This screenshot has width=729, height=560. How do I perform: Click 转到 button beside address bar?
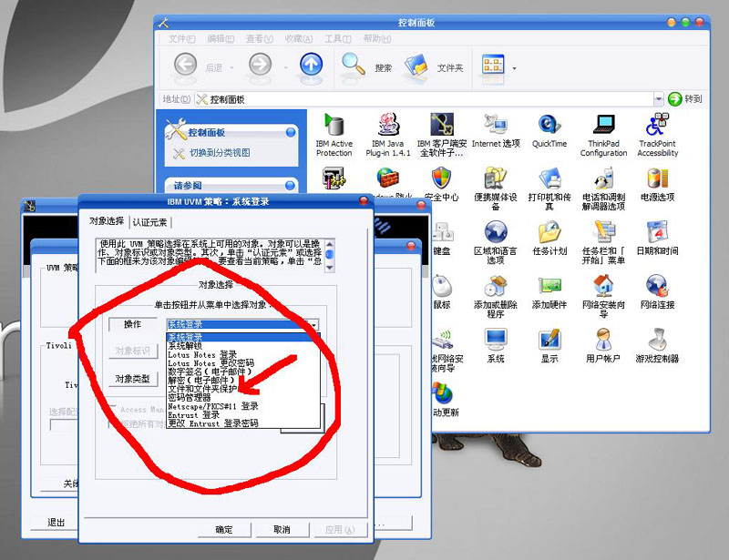[685, 99]
